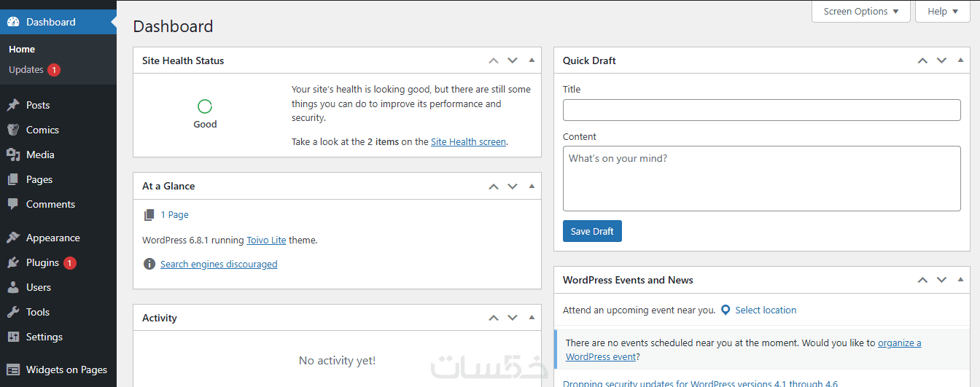This screenshot has width=980, height=387.
Task: Click the Quick Draft Title field
Action: (761, 110)
